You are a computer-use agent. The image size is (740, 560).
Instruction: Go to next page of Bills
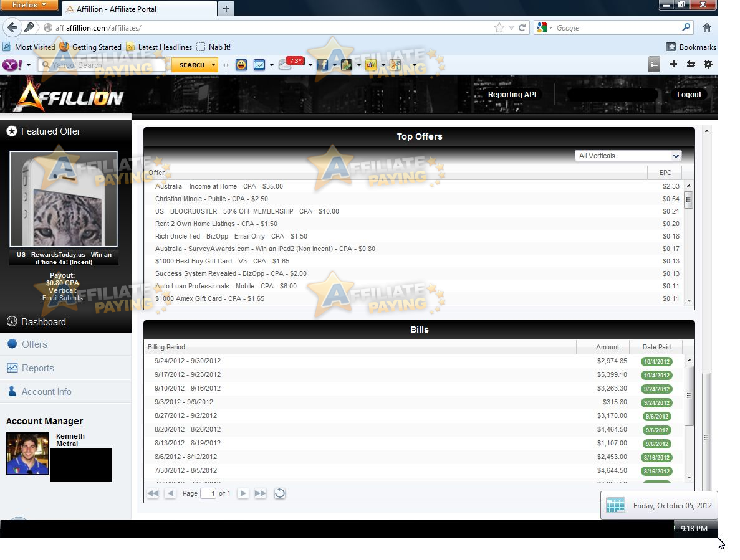coord(243,493)
